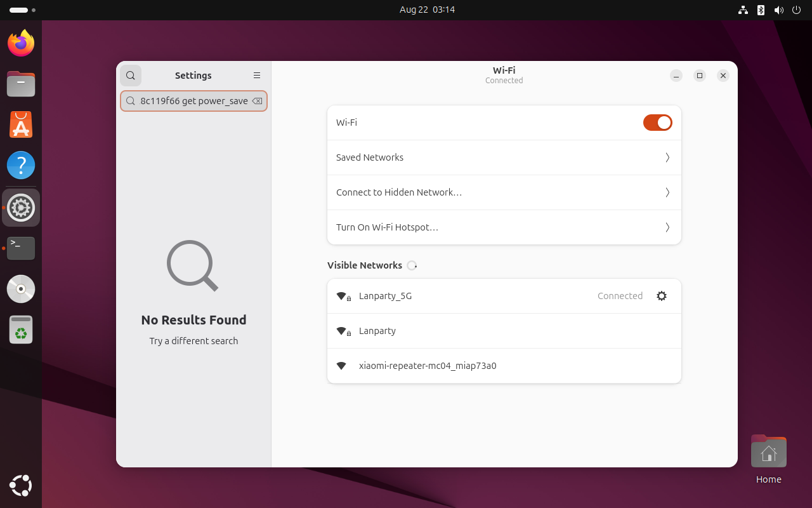The height and width of the screenshot is (508, 812).
Task: Click inside the Settings search field
Action: (193, 101)
